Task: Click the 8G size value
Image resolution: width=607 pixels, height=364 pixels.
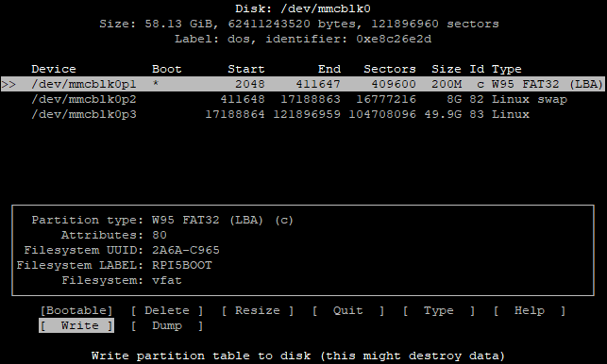Action: (454, 99)
